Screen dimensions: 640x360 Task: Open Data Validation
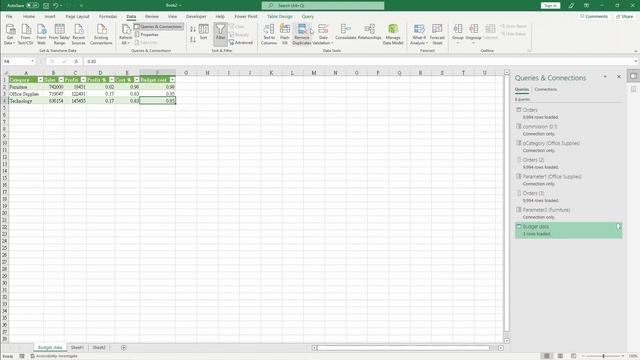click(323, 34)
